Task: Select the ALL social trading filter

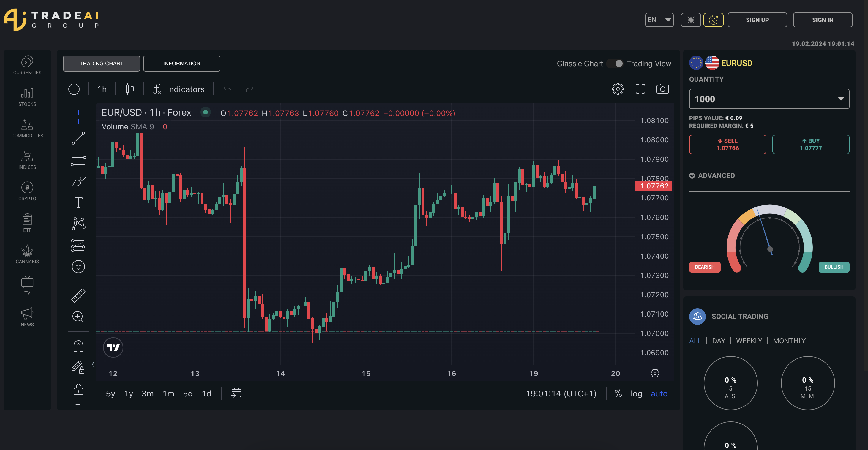Action: point(695,341)
